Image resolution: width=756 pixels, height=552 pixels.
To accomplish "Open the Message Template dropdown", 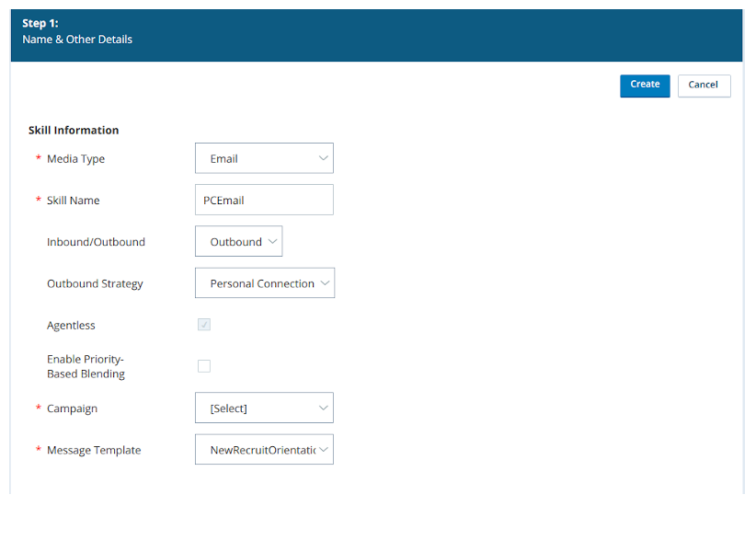I will (264, 449).
